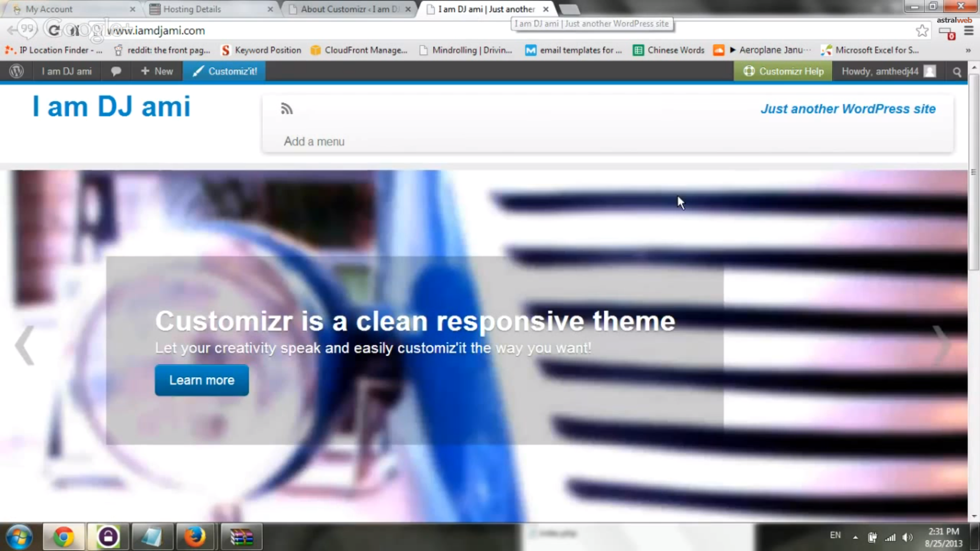Open Windows Start button
This screenshot has width=980, height=551.
[x=19, y=537]
